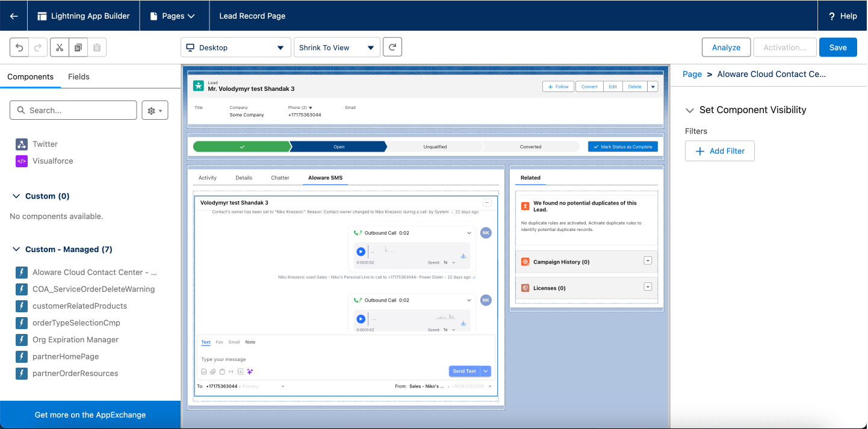This screenshot has height=429, width=868.
Task: Click the contact card icon in composer
Action: point(240,371)
